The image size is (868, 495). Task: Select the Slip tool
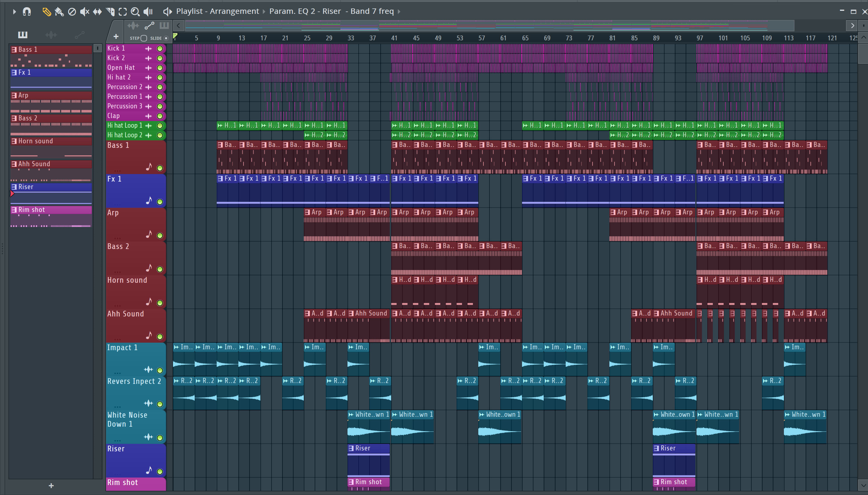coord(97,11)
